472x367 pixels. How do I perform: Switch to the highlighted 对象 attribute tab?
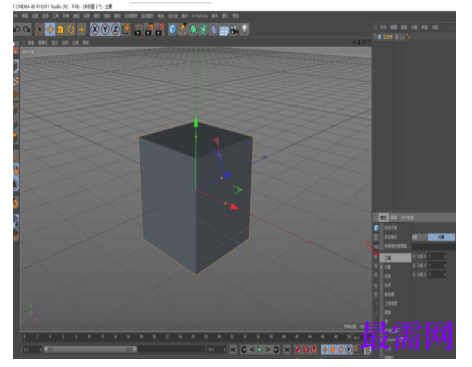[441, 237]
